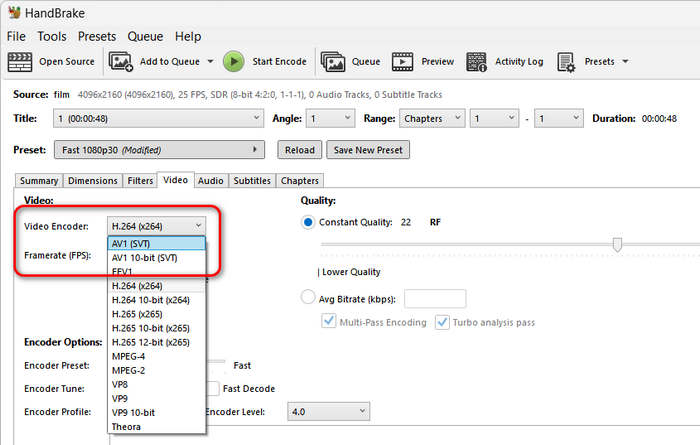Screen dimensions: 700x445
Task: Click the Activity Log icon
Action: [x=476, y=62]
